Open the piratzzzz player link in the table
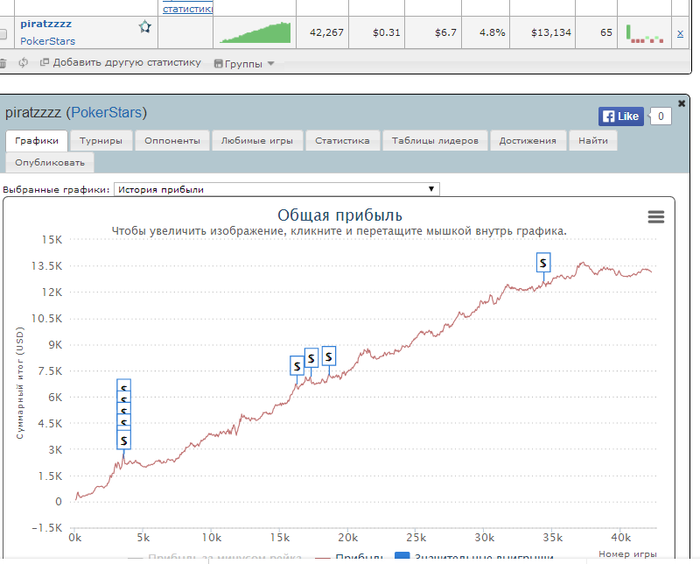This screenshot has height=564, width=700. 46,24
